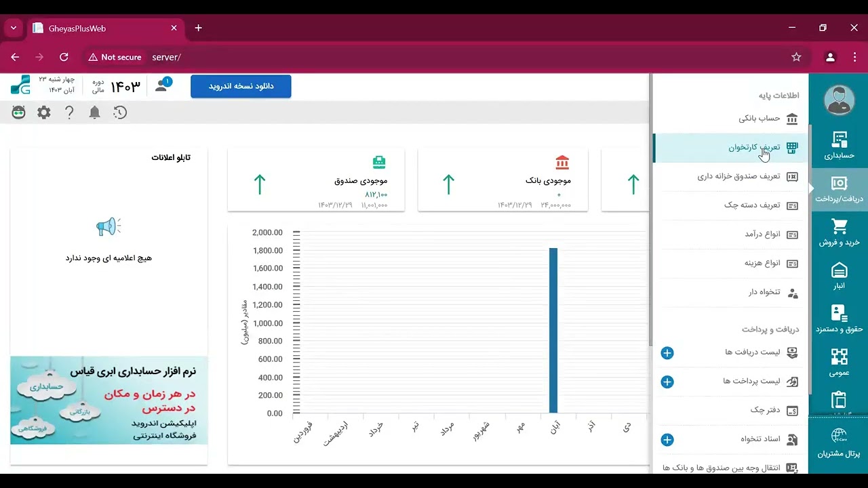This screenshot has width=868, height=488.
Task: Open the support robot icon in toolbar
Action: pos(19,113)
